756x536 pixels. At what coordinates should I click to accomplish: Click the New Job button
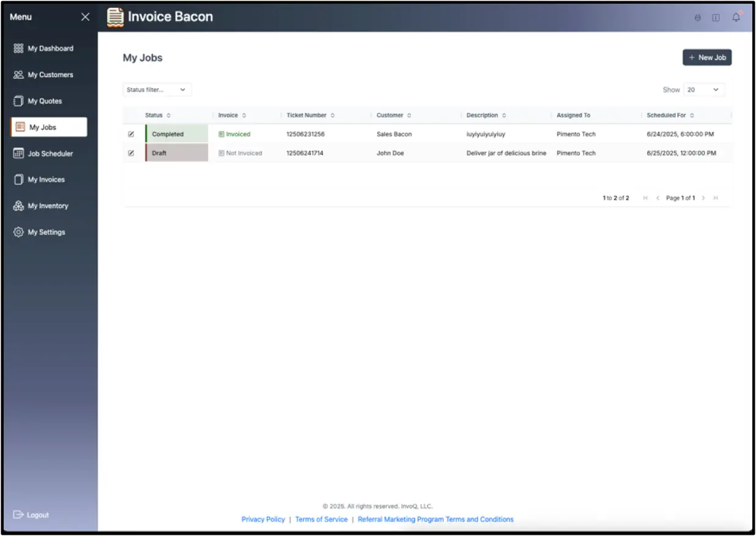point(707,58)
